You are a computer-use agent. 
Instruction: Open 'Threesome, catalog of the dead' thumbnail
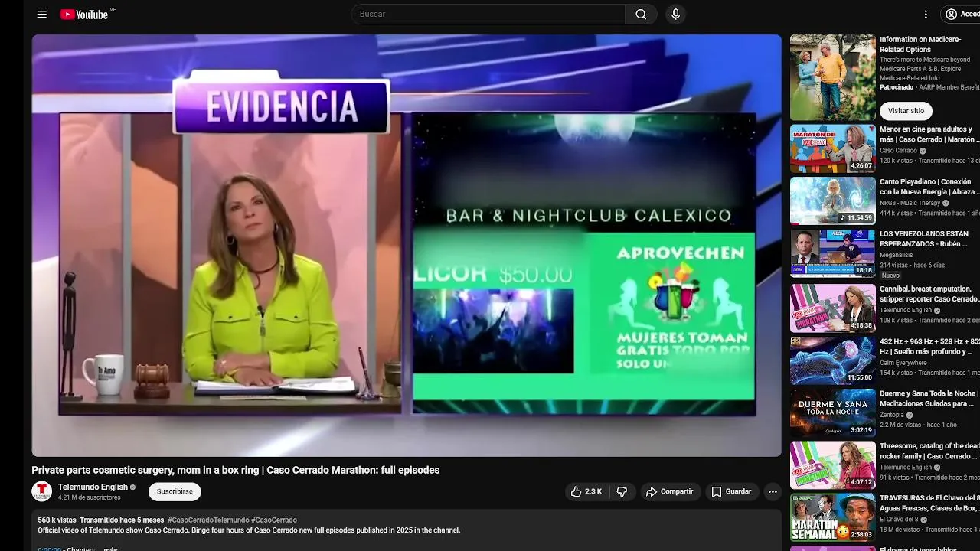tap(832, 465)
